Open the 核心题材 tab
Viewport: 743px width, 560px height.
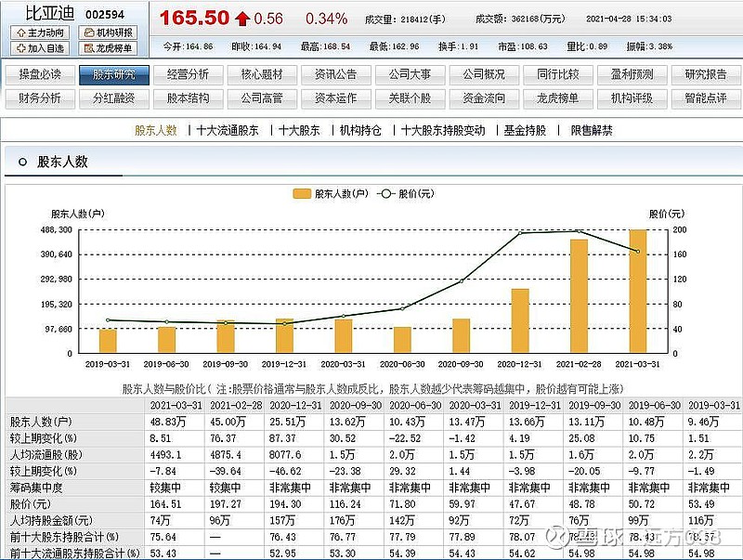(262, 74)
